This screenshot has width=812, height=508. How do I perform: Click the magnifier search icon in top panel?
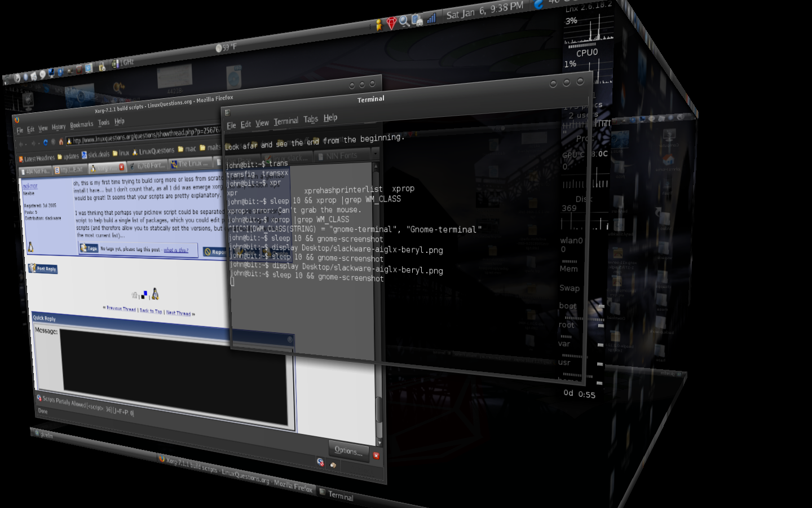(404, 21)
